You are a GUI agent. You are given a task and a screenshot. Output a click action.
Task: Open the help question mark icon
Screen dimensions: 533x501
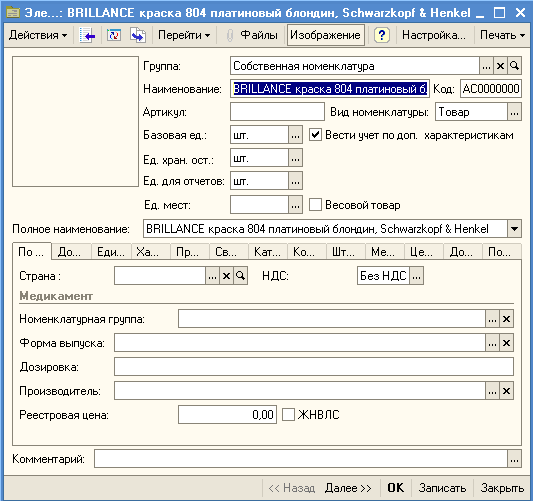(381, 35)
